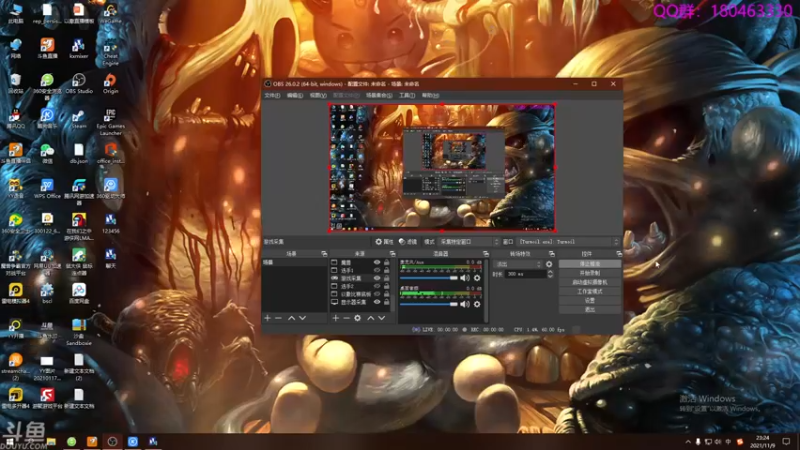800x450 pixels.
Task: Pop out the 转场特效 dock panel
Action: [x=552, y=254]
